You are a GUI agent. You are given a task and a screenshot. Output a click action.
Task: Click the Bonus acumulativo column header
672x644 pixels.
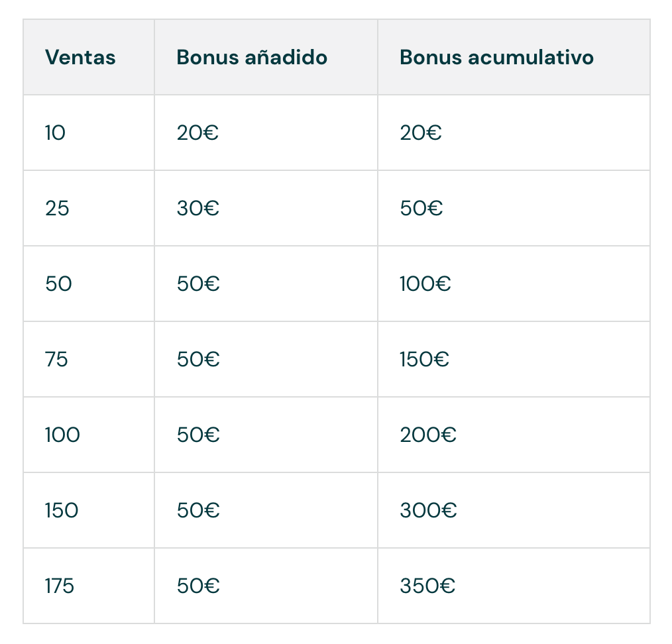point(496,58)
